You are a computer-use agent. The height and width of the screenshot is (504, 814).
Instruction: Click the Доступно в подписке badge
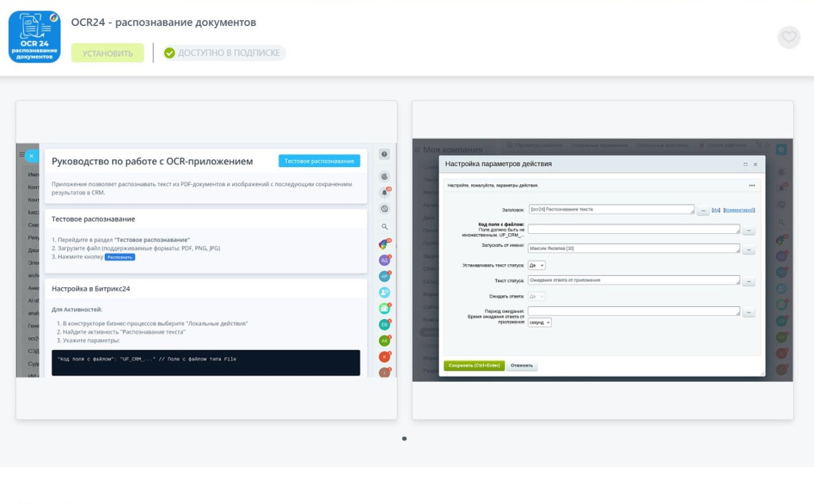point(224,53)
